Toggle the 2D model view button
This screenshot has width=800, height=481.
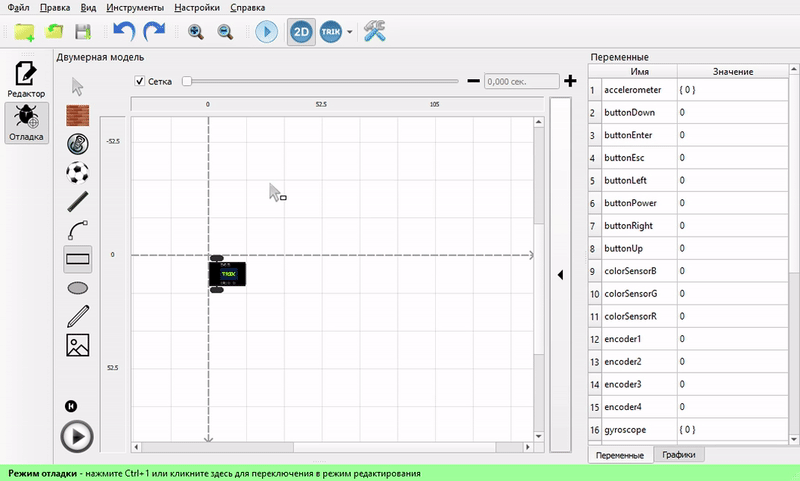pos(301,32)
